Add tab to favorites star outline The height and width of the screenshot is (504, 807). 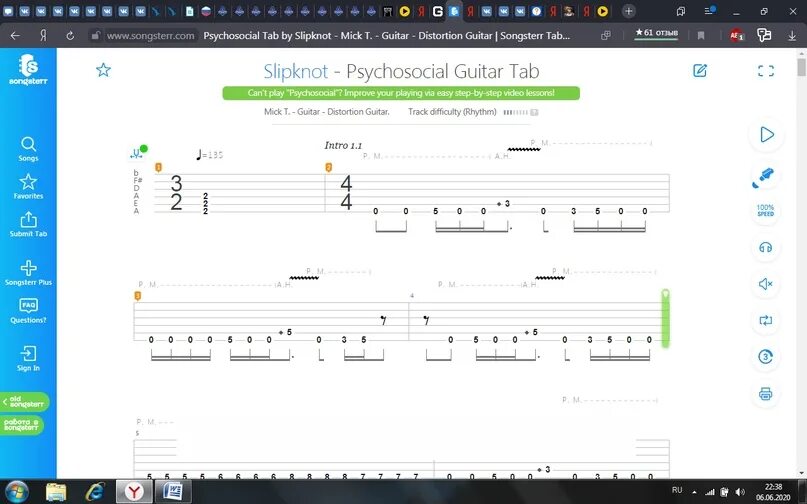click(x=103, y=70)
